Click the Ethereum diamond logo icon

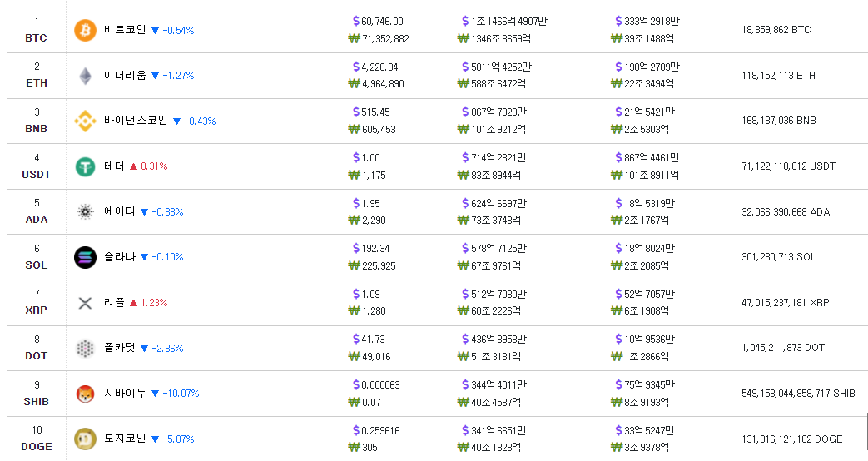click(85, 76)
